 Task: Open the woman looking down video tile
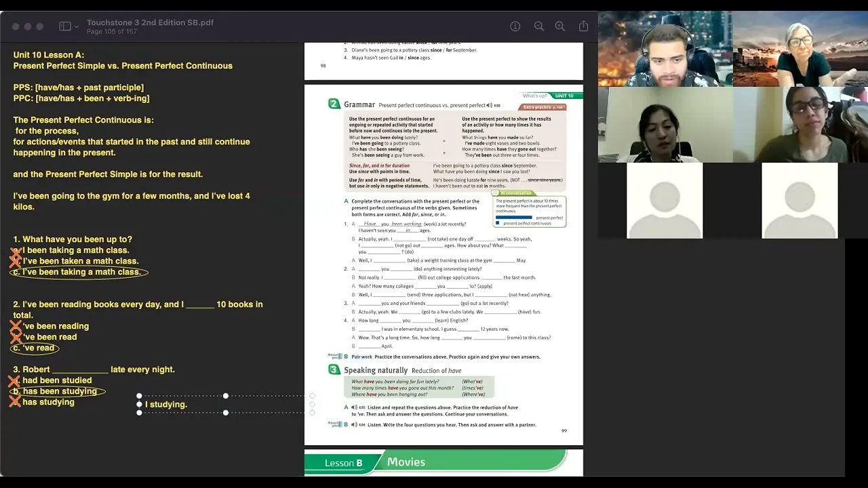tap(665, 125)
